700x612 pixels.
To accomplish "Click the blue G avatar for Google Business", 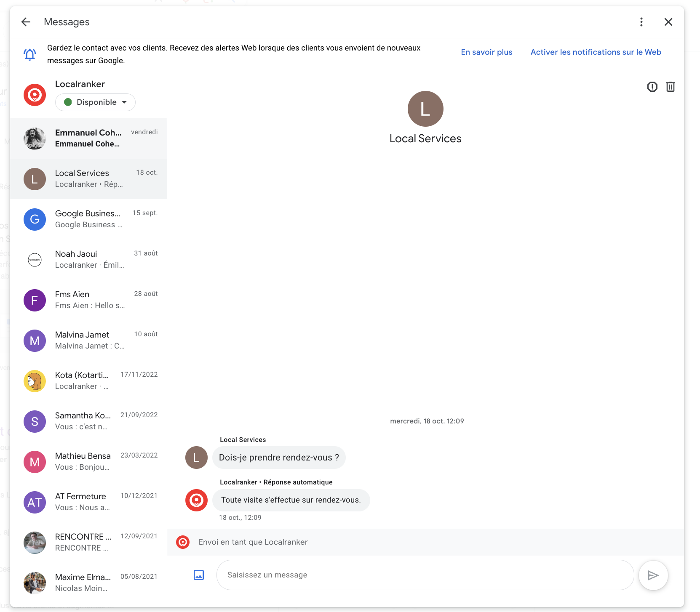I will tap(35, 219).
